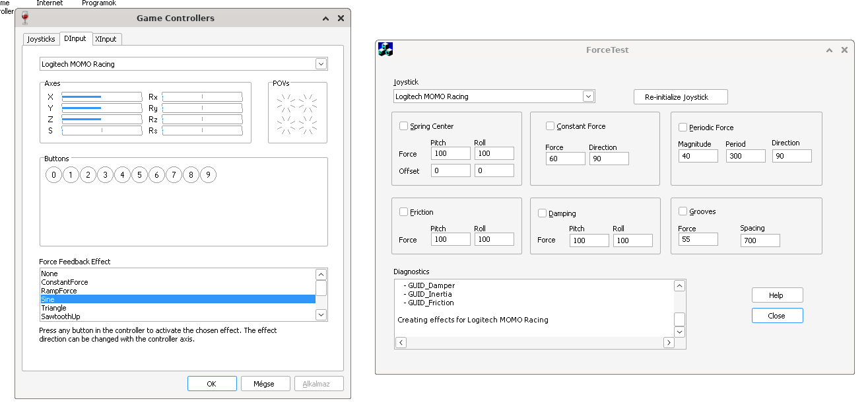Click button 7 indicator in Buttons group
This screenshot has height=405, width=868.
tap(174, 175)
